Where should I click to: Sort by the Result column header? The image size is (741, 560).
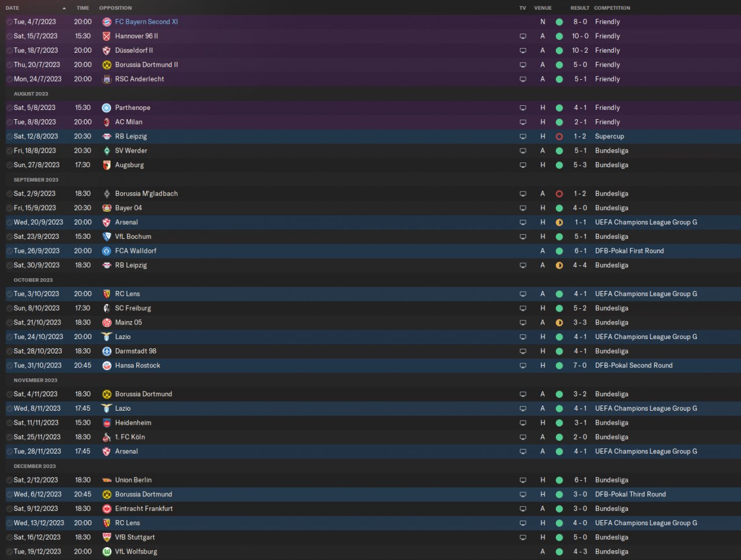579,8
